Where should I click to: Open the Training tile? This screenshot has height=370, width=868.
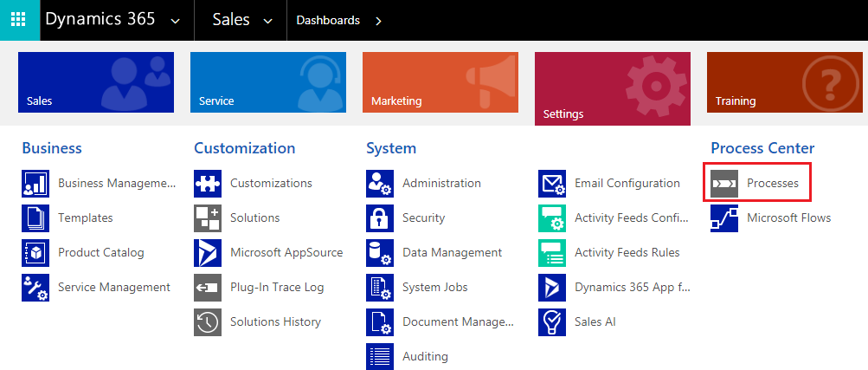(x=784, y=82)
